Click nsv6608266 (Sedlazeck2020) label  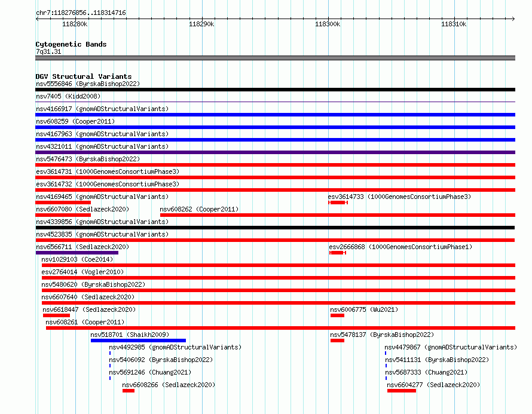169,385
